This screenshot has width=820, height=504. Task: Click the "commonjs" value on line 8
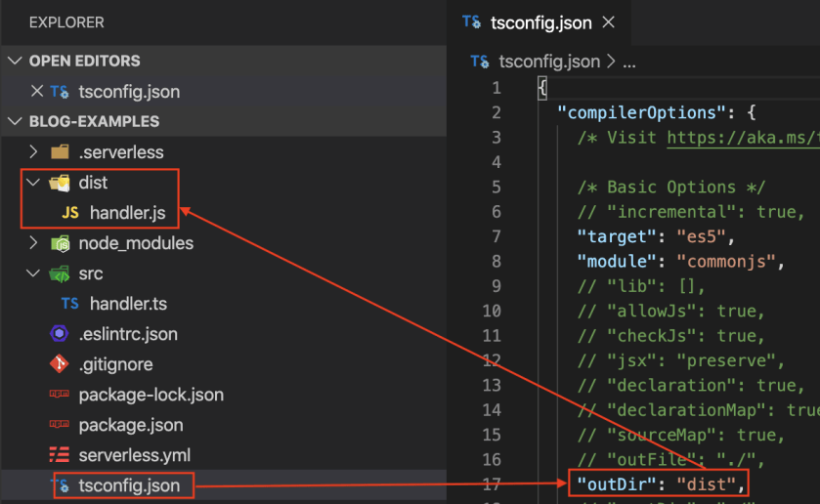[726, 261]
